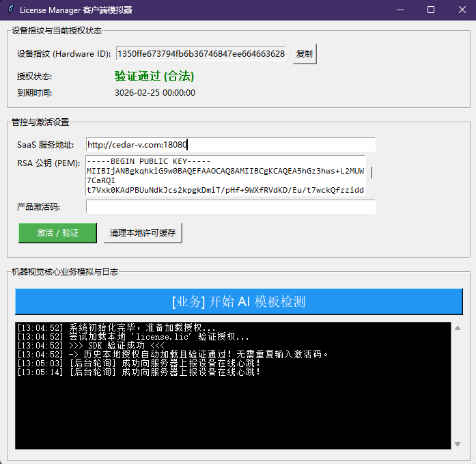Close the License Manager window

[x=462, y=10]
